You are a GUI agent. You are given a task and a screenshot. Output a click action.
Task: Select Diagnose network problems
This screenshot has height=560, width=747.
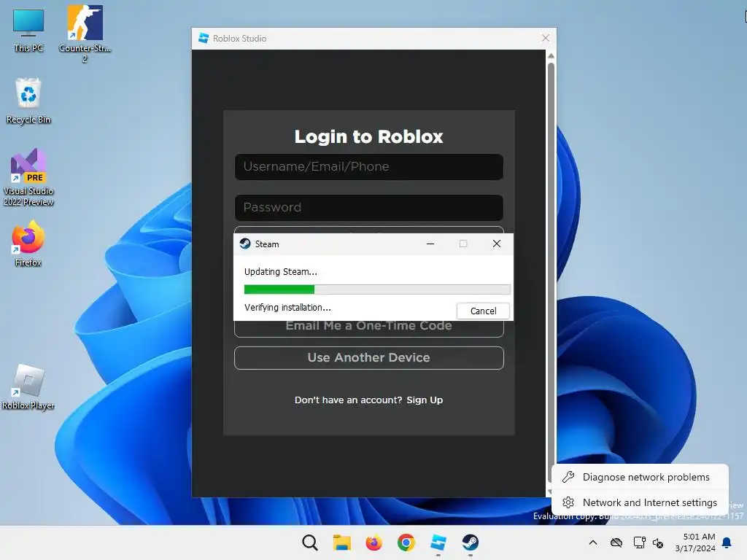coord(640,477)
